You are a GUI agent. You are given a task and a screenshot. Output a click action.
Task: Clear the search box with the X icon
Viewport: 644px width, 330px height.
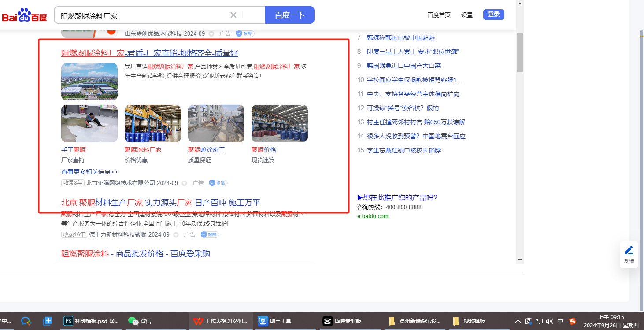point(233,15)
